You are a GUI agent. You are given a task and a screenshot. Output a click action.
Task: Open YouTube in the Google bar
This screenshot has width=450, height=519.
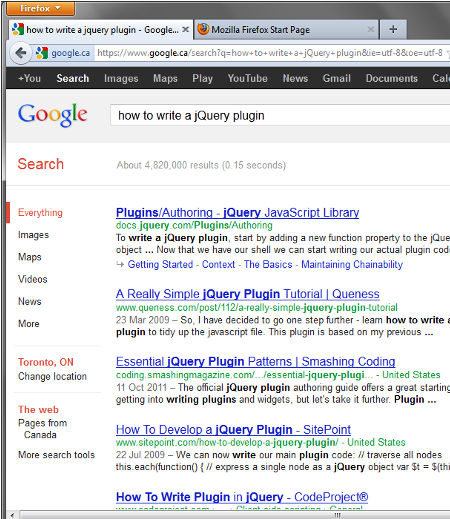tap(248, 78)
